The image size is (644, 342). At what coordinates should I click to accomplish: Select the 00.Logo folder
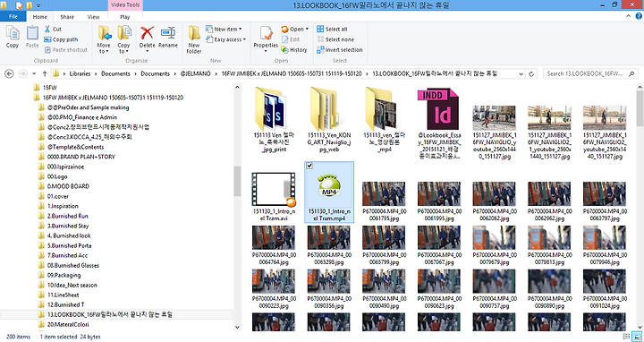tap(53, 176)
